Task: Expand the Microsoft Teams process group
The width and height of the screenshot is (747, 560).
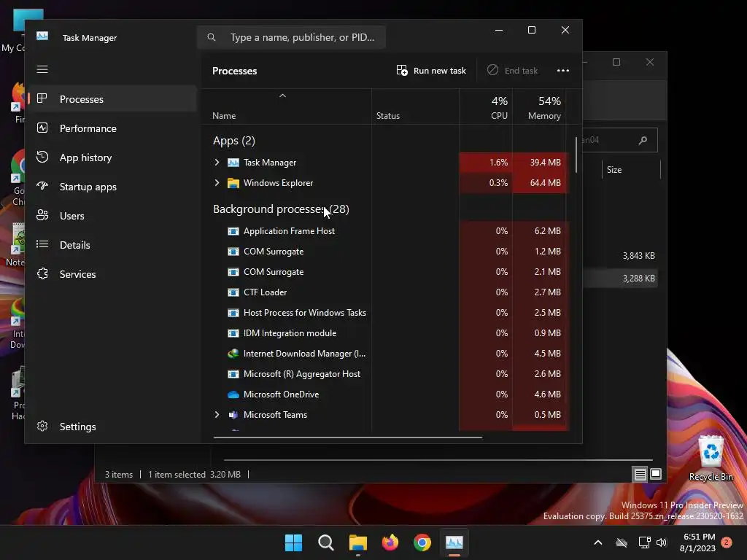Action: [x=217, y=415]
